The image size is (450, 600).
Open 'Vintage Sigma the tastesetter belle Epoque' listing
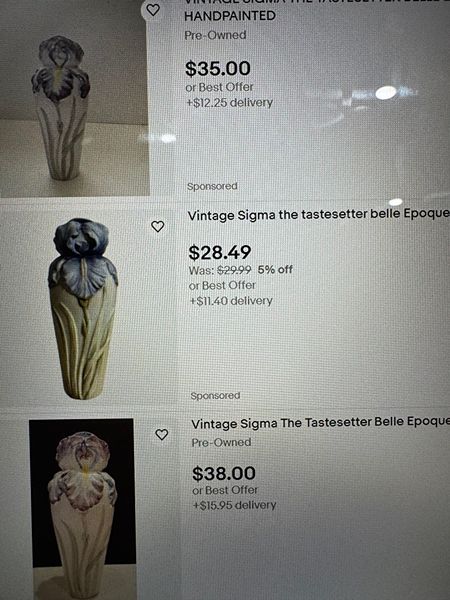318,214
